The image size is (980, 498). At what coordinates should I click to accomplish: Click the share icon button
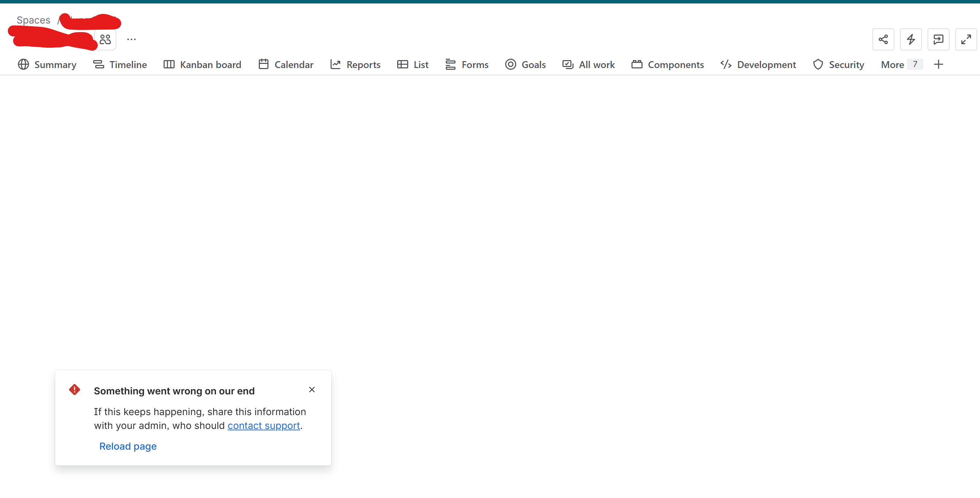point(883,39)
